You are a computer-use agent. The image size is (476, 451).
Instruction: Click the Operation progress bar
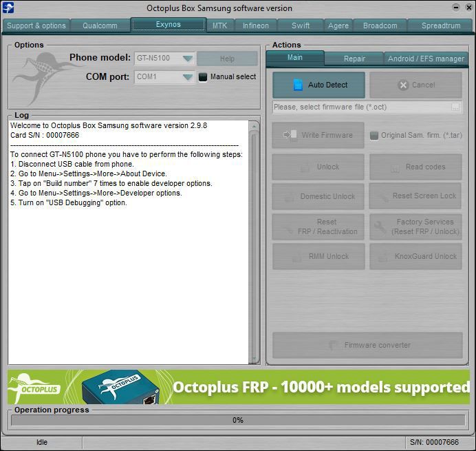pos(238,420)
